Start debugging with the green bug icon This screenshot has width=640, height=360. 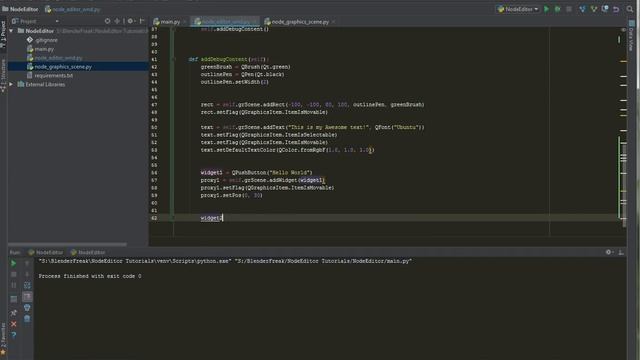[x=558, y=9]
